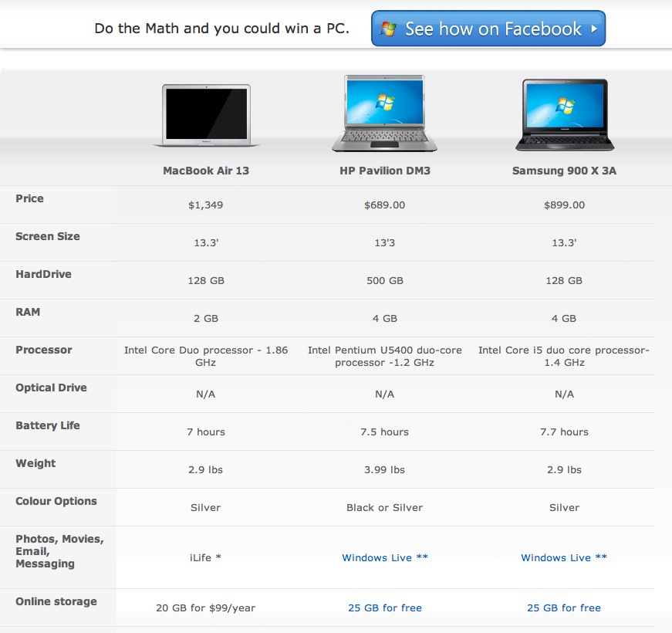
Task: Click the 7 hours battery life value
Action: click(206, 432)
